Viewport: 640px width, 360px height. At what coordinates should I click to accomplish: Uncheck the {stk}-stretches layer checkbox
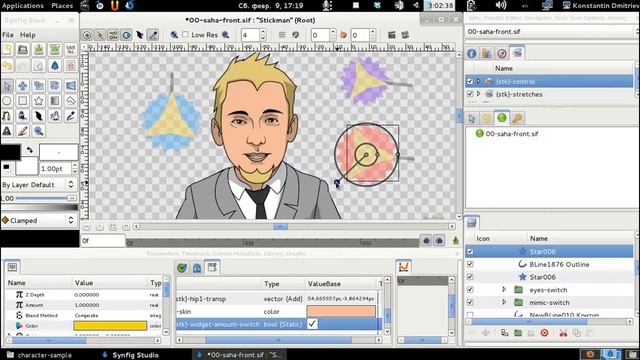[470, 94]
